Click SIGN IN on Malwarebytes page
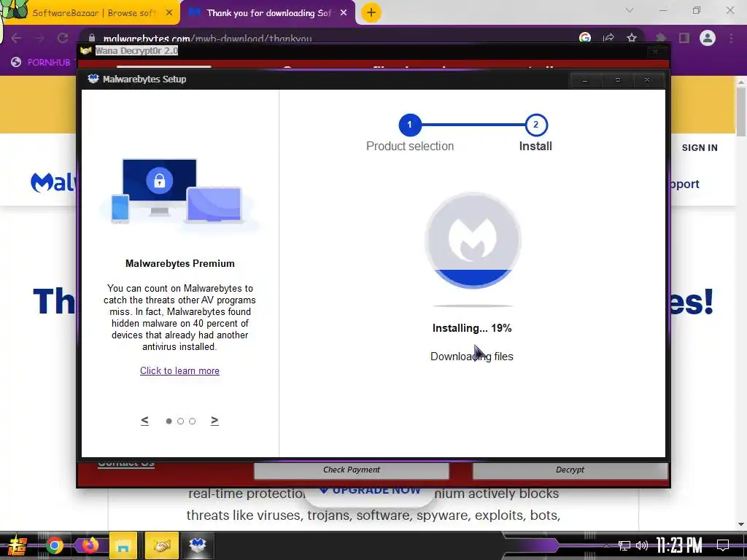Screen dimensions: 747x560 coord(700,147)
